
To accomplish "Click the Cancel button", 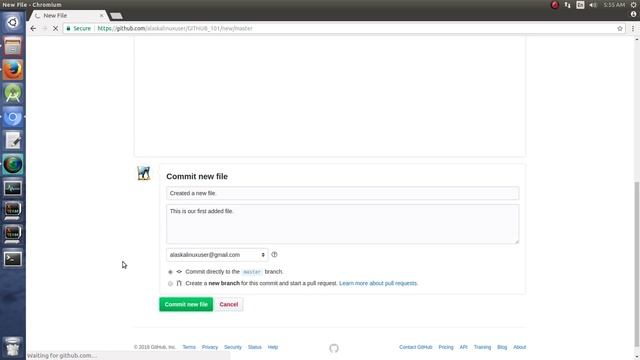I will 229,304.
